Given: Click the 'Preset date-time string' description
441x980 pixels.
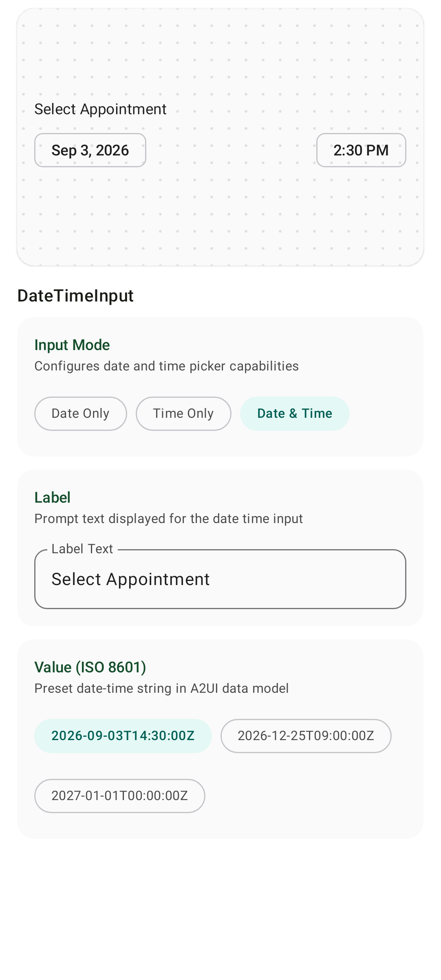Looking at the screenshot, I should coord(161,689).
